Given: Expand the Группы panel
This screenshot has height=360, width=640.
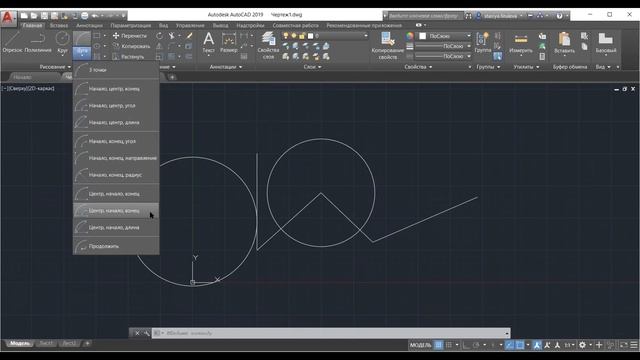Looking at the screenshot, I should pyautogui.click(x=488, y=67).
